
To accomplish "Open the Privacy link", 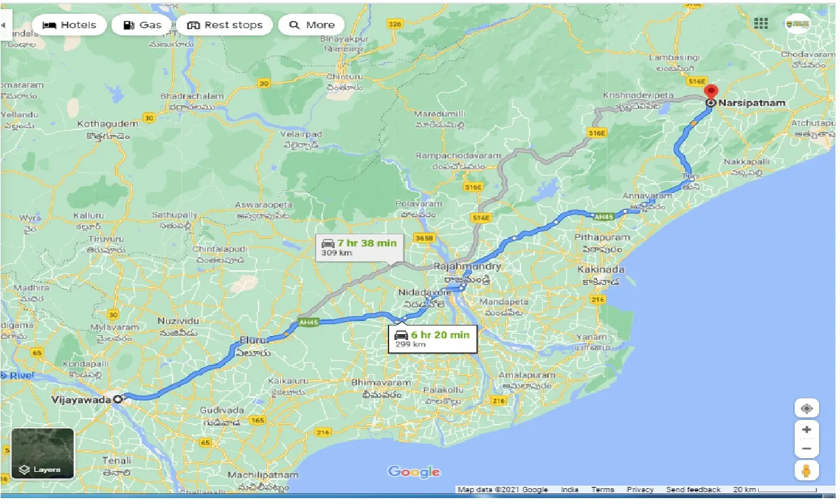I will point(640,490).
